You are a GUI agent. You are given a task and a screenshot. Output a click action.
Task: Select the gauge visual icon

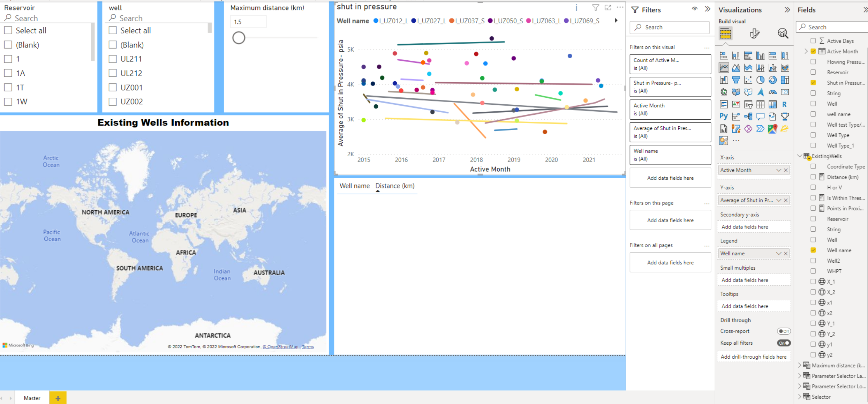(772, 92)
